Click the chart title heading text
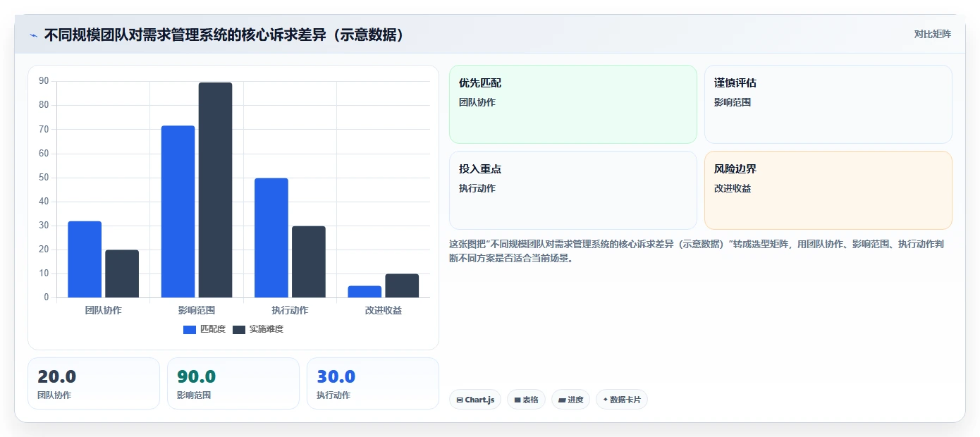Viewport: 980px width, 437px height. coord(225,35)
